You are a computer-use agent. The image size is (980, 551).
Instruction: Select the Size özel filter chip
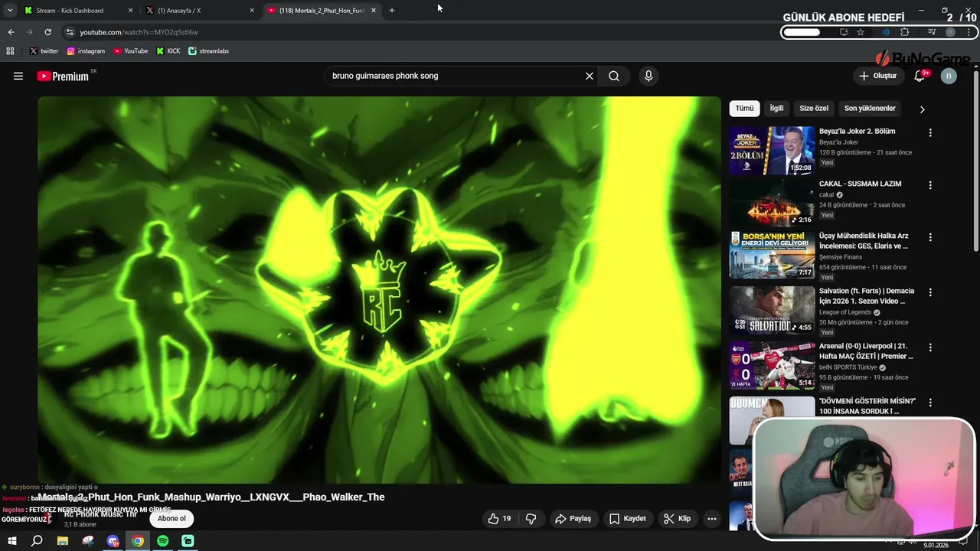click(x=814, y=109)
